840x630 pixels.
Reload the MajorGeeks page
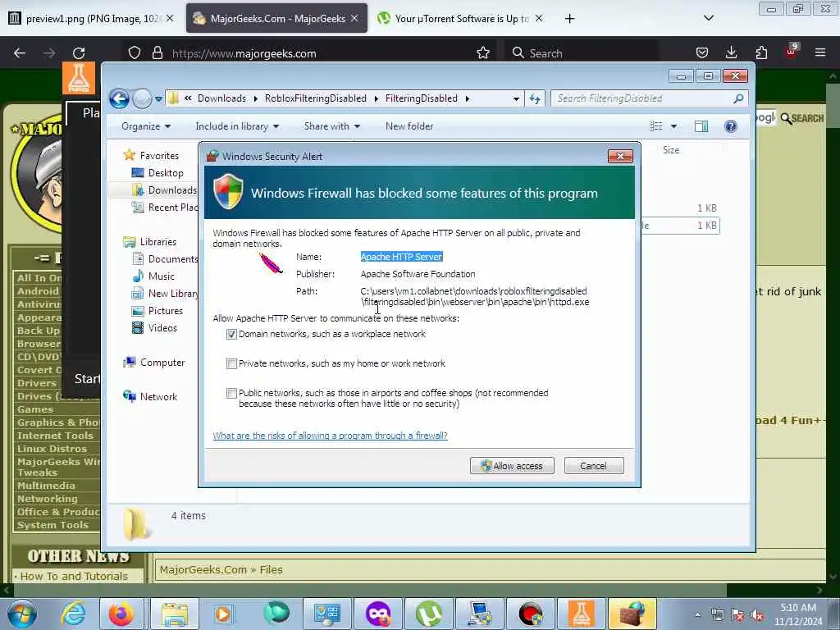(79, 53)
